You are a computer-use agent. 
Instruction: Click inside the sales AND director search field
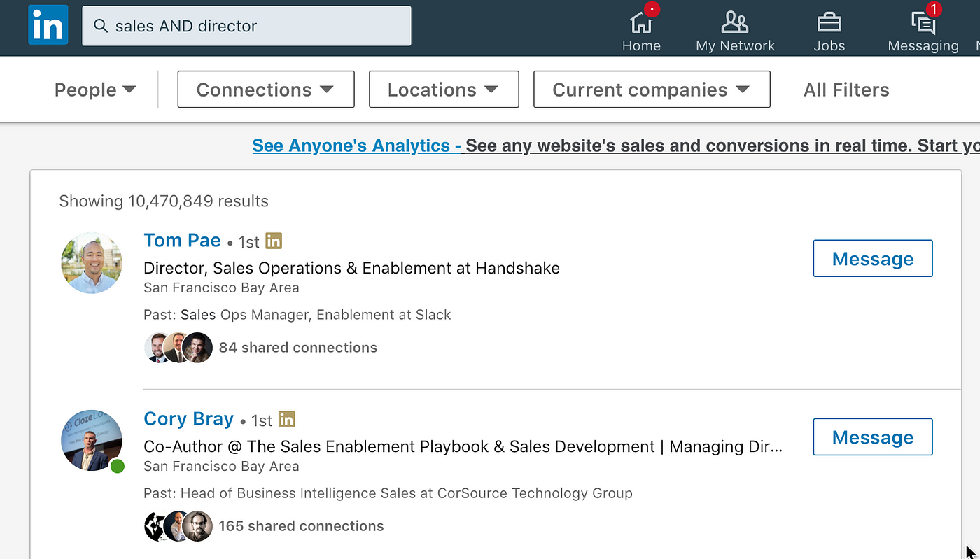coord(246,26)
